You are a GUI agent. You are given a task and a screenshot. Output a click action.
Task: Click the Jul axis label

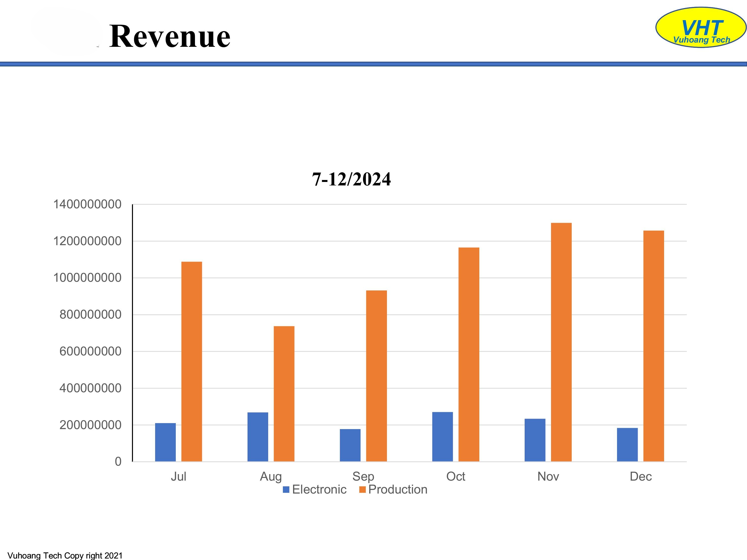(x=178, y=477)
